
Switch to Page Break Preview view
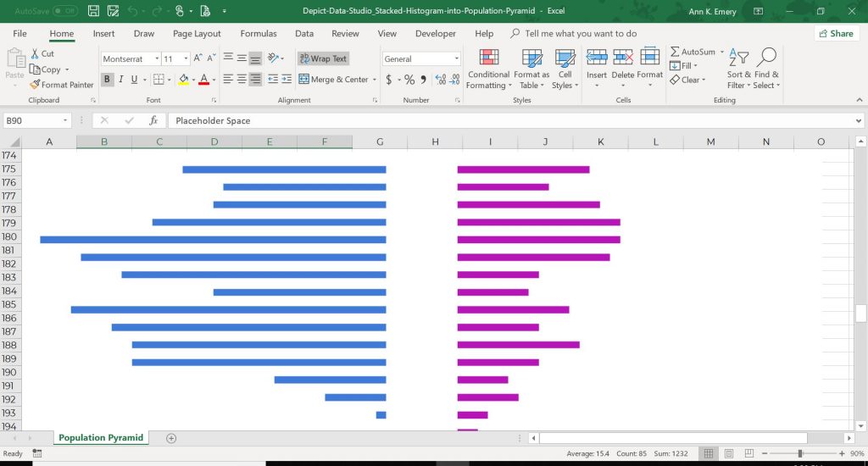point(749,453)
